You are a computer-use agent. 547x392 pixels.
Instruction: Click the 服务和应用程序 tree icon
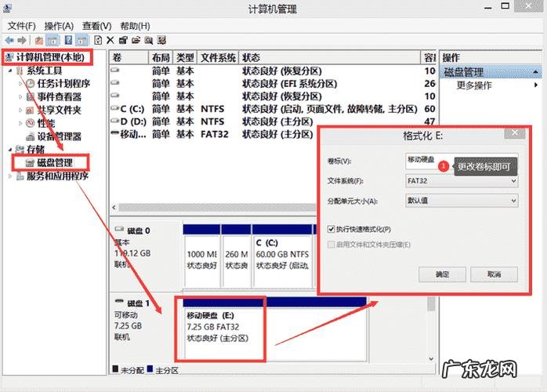point(20,176)
